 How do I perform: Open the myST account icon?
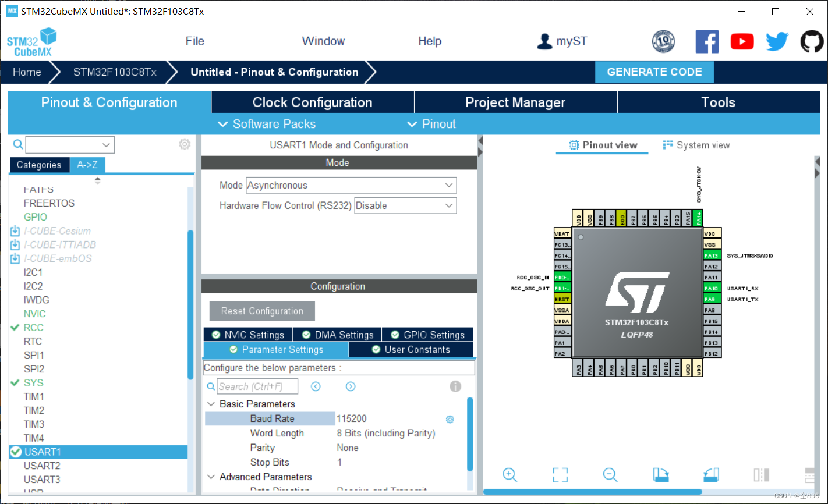pos(544,41)
